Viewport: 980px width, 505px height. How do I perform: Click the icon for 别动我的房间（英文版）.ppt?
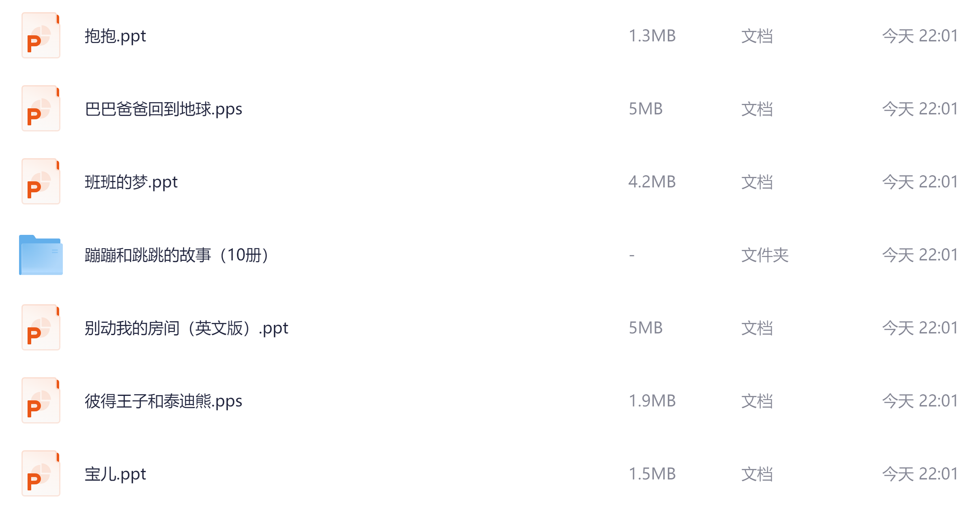(41, 328)
